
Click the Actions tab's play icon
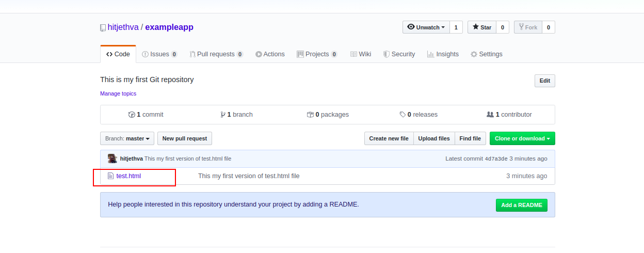click(259, 54)
